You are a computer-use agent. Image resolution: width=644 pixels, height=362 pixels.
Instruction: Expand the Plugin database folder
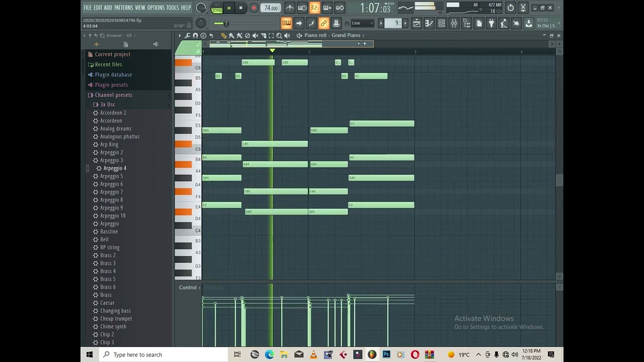pos(113,74)
